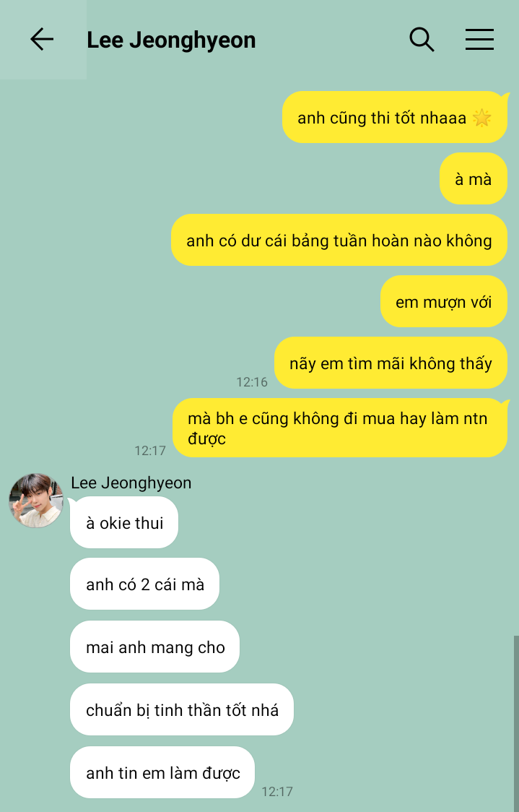Screen dimensions: 519x812
Task: Tap the sender name above 'à okie thui'
Action: pos(131,483)
